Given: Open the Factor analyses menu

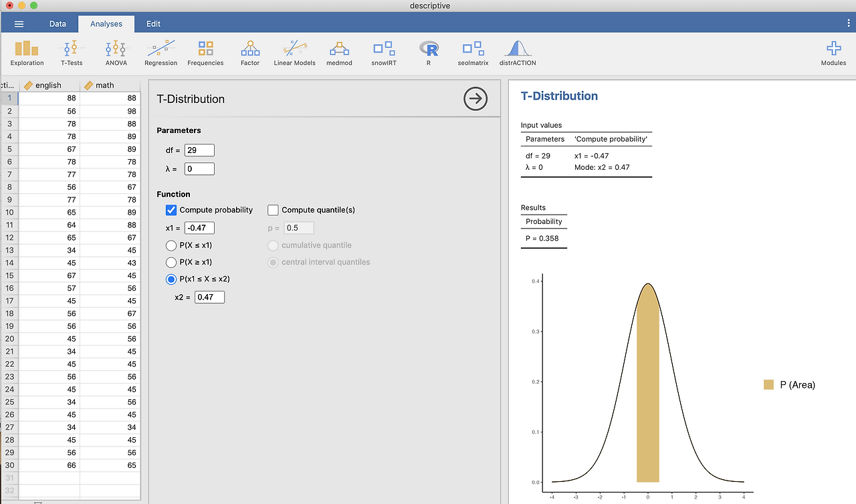Looking at the screenshot, I should pyautogui.click(x=250, y=53).
